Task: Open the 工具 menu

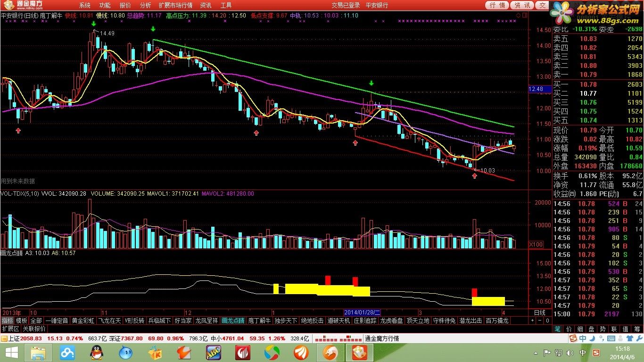Action: click(226, 5)
